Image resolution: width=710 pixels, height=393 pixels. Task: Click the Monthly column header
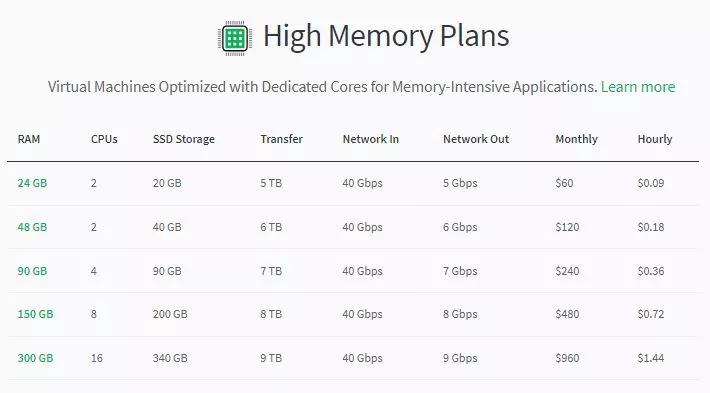576,139
